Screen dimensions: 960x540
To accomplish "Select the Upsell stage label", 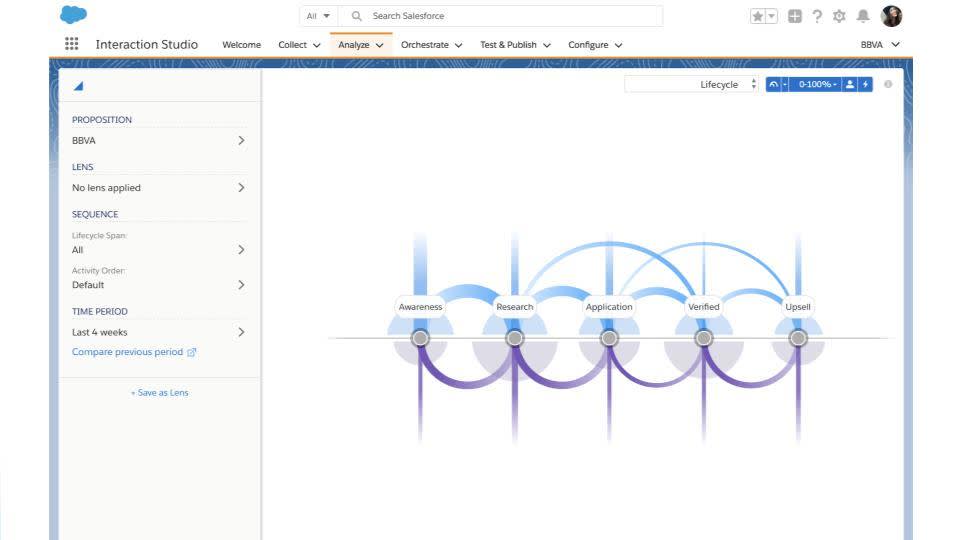I will 798,307.
